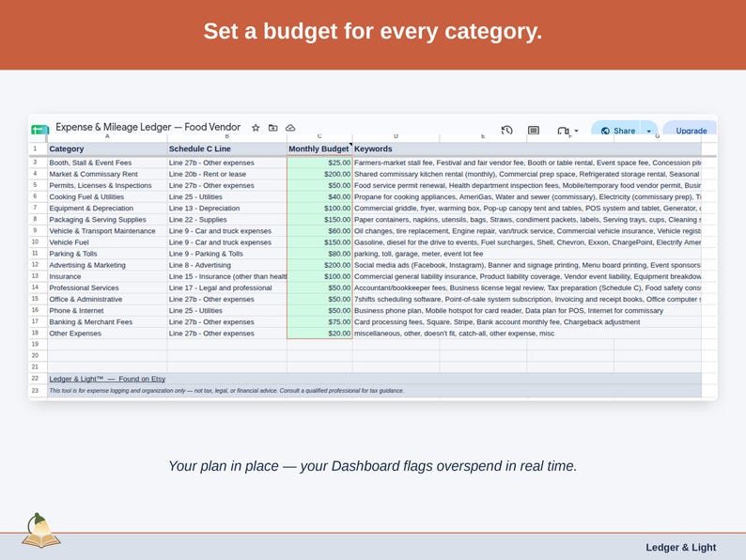Click the Upgrade button

[691, 131]
